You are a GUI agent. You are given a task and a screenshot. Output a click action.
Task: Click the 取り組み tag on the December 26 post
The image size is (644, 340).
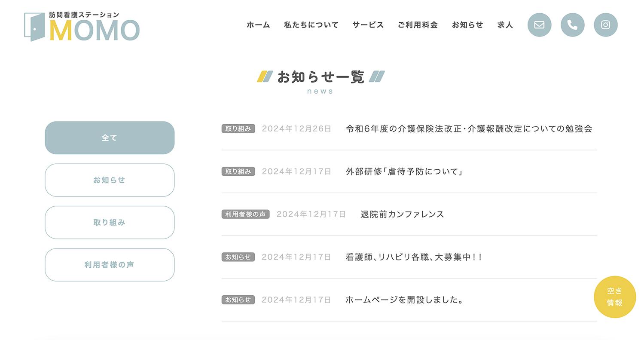pyautogui.click(x=238, y=128)
